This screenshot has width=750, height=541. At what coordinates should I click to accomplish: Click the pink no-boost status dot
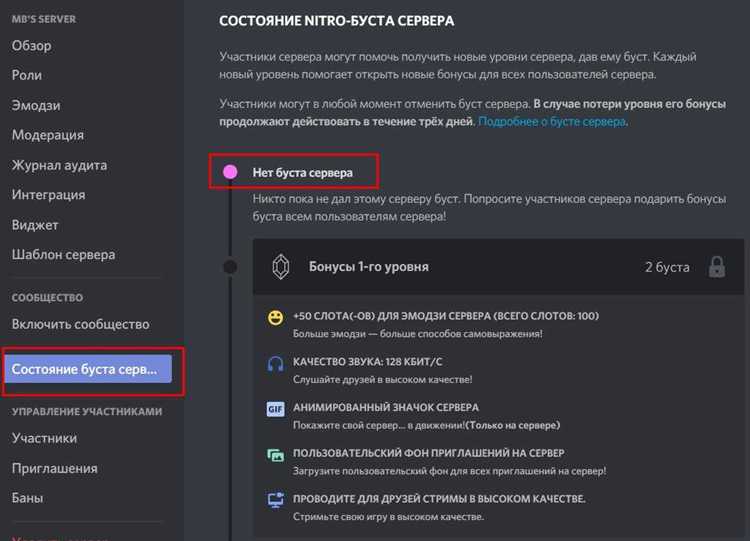230,172
